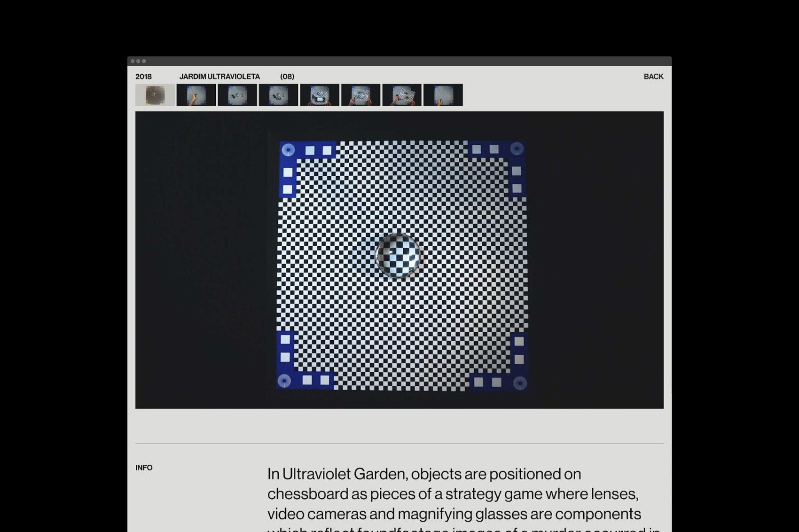Image resolution: width=799 pixels, height=532 pixels.
Task: Click the (08) image count label
Action: (287, 77)
